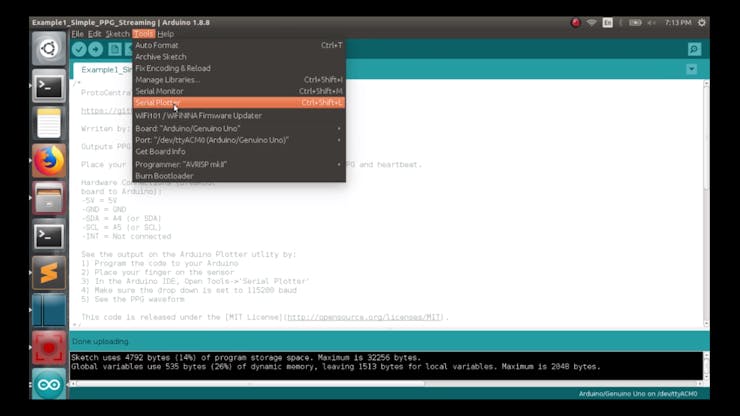
Task: Open the Bluetooth indicator in top panel
Action: pos(621,23)
